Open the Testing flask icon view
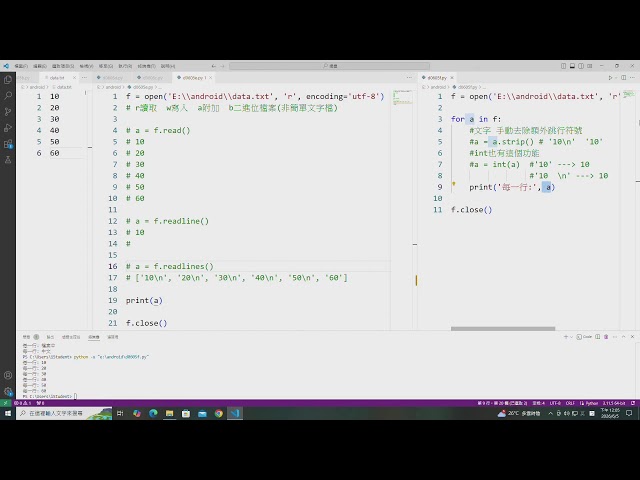The image size is (640, 480). pos(8,160)
